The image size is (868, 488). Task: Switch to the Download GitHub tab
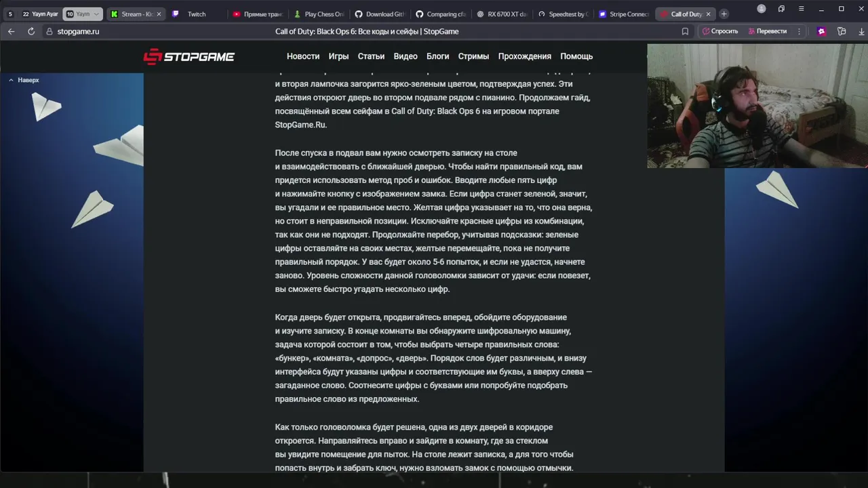click(379, 14)
